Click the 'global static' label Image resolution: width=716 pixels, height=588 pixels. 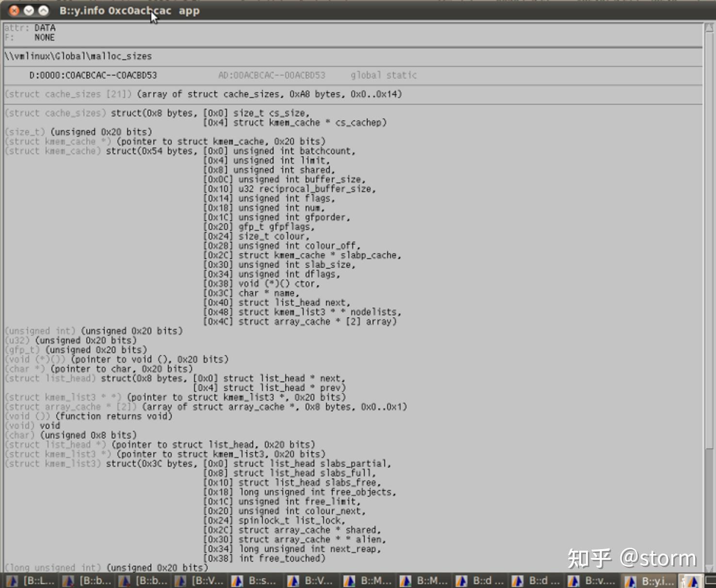[x=384, y=75]
